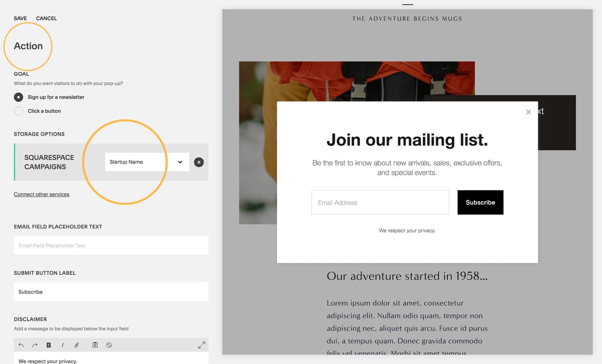Apply italic formatting in disclaimer toolbar
Image resolution: width=602 pixels, height=364 pixels.
click(x=63, y=345)
